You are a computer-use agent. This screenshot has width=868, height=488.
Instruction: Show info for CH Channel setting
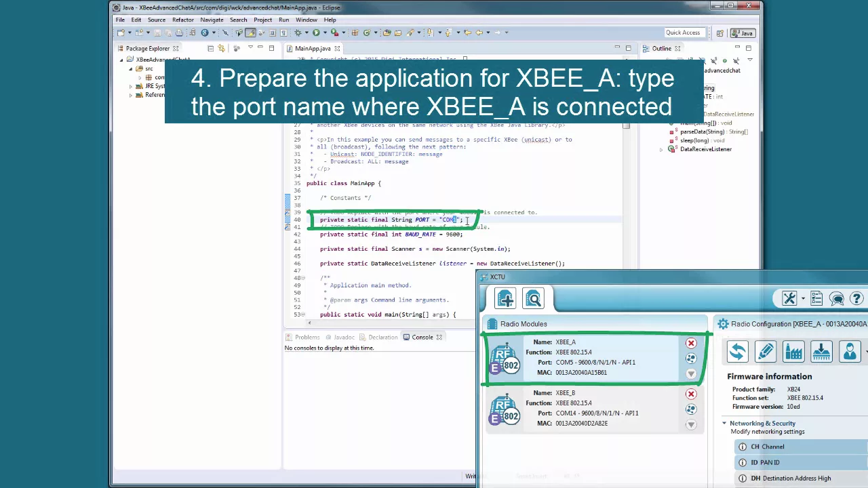click(743, 447)
